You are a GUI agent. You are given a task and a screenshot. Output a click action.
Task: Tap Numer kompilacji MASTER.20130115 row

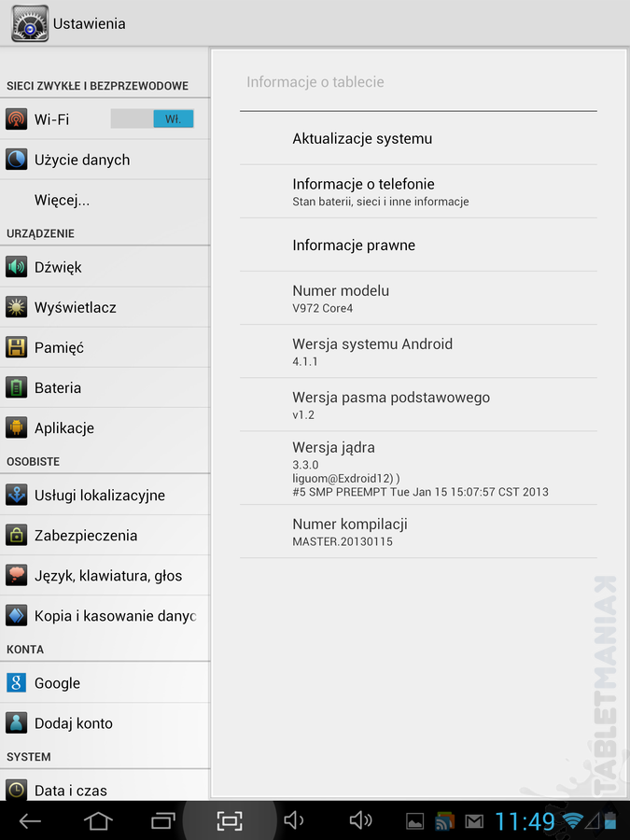coord(418,531)
